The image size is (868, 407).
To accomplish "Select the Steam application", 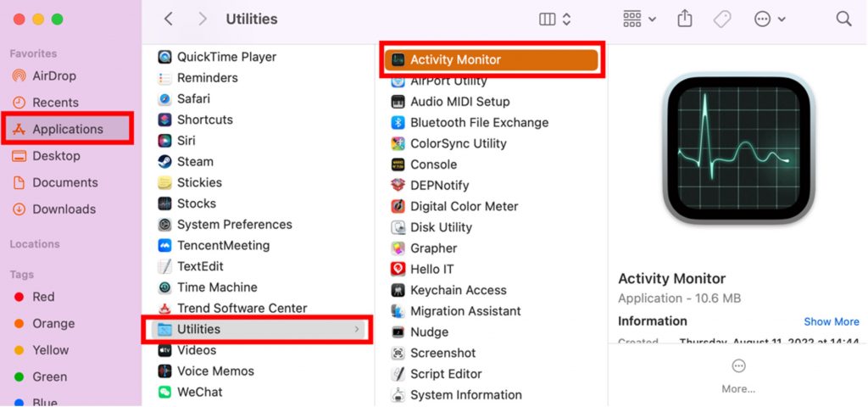I will pos(195,161).
